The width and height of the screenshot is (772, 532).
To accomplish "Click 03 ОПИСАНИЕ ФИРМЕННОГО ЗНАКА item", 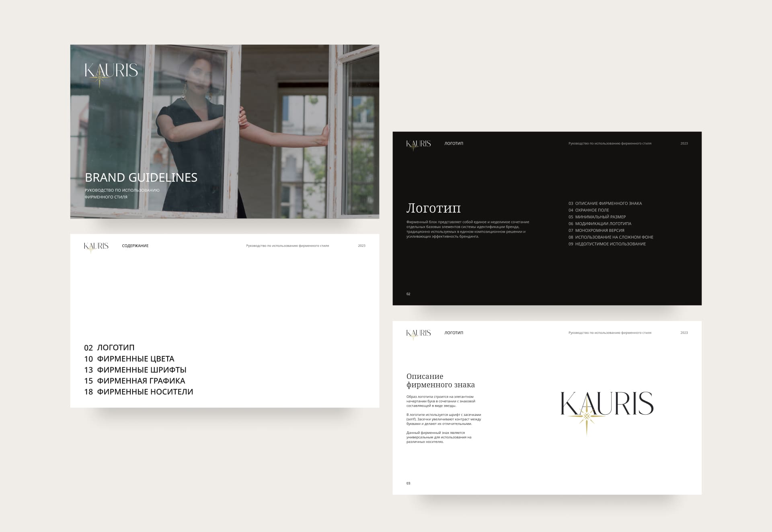I will (605, 203).
